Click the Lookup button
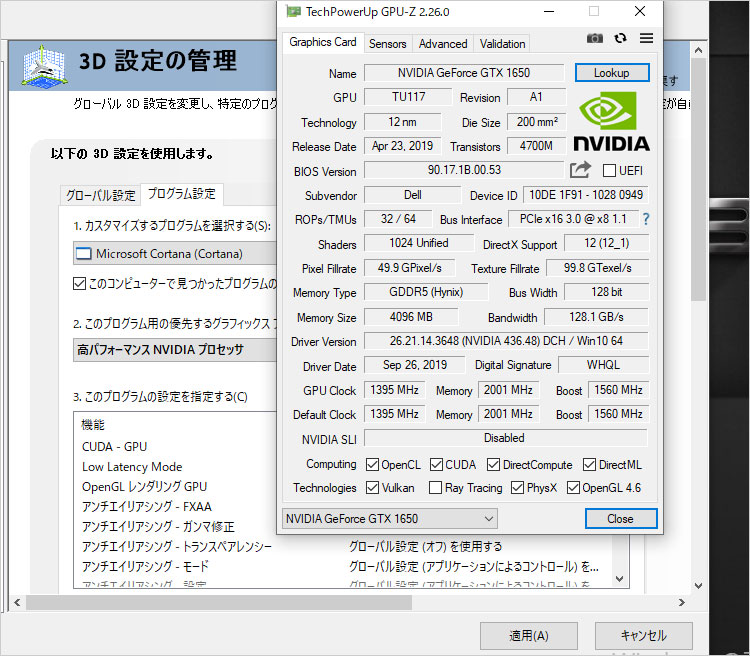750x656 pixels. tap(612, 73)
